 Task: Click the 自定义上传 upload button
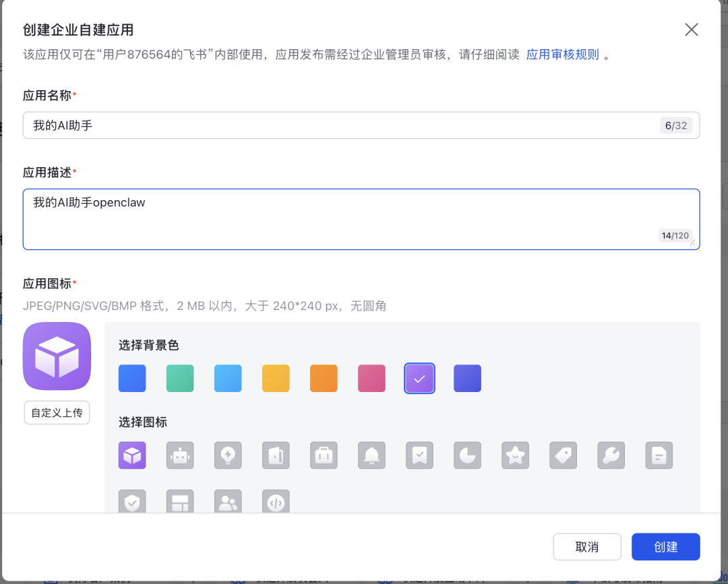[57, 412]
